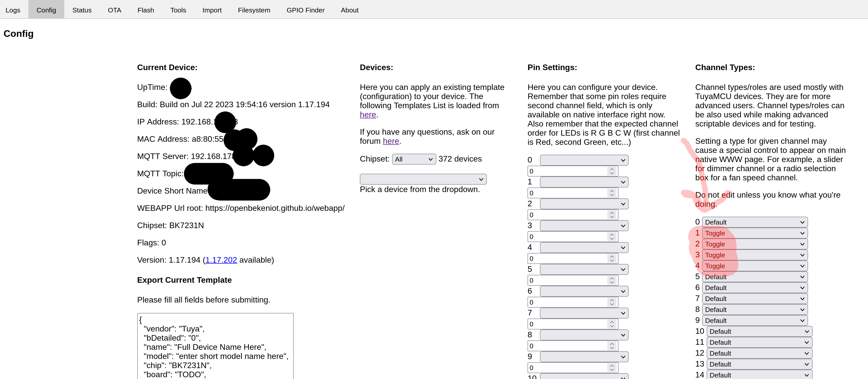The height and width of the screenshot is (379, 868).
Task: Open the Chipset filter dropdown
Action: pos(414,159)
